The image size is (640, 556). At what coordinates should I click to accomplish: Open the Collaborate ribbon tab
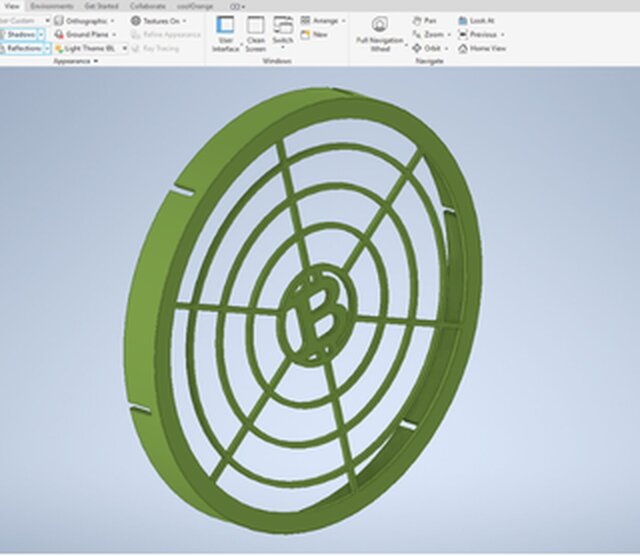pyautogui.click(x=148, y=6)
